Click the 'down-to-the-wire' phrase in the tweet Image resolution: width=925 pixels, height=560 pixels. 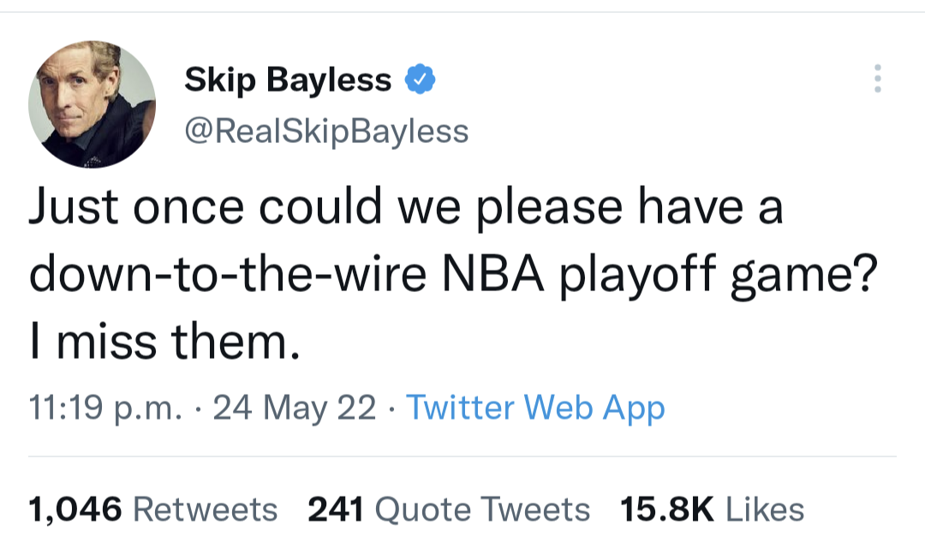point(228,274)
